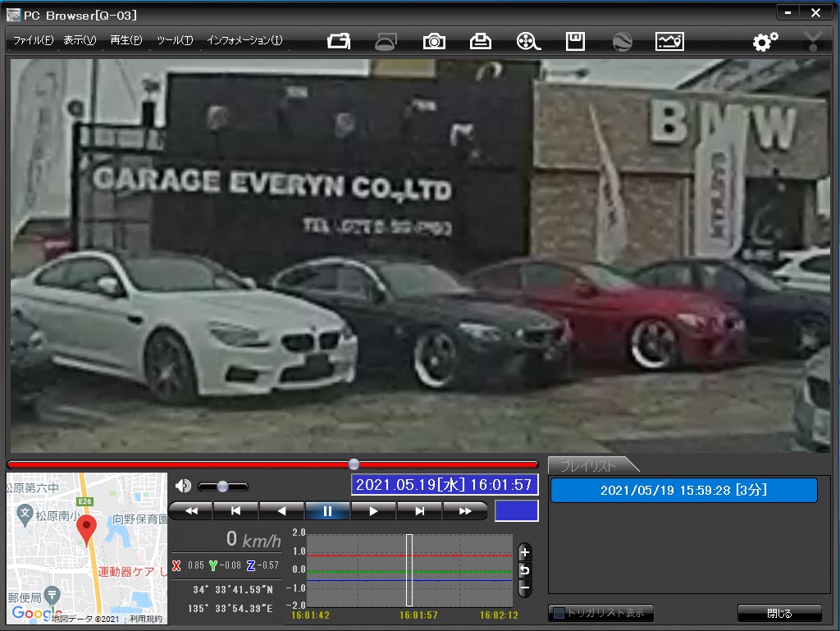840x631 pixels.
Task: Click the volume slider knob
Action: (222, 487)
